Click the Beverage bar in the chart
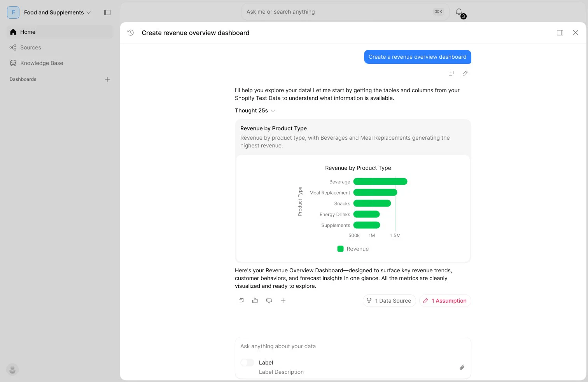Image resolution: width=588 pixels, height=382 pixels. [380, 182]
